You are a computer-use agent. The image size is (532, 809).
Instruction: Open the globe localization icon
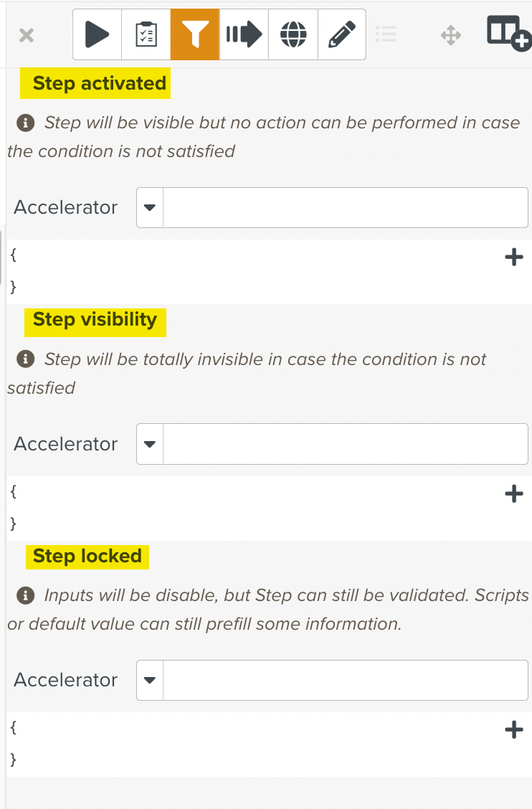(x=293, y=34)
